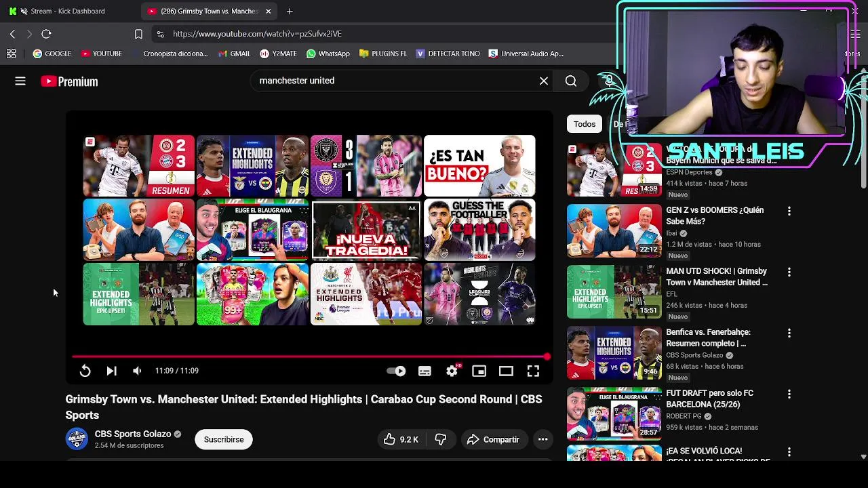
Task: Toggle autoplay switch in player
Action: pyautogui.click(x=396, y=371)
